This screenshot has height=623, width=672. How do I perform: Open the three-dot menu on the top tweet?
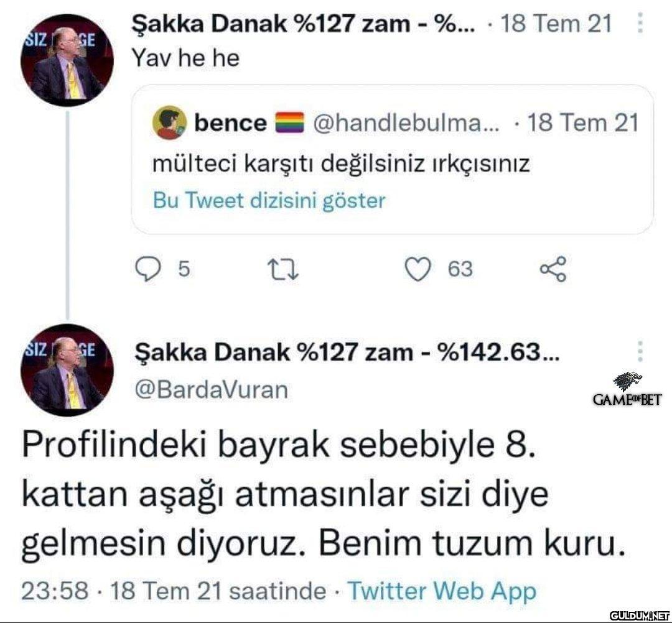point(642,25)
